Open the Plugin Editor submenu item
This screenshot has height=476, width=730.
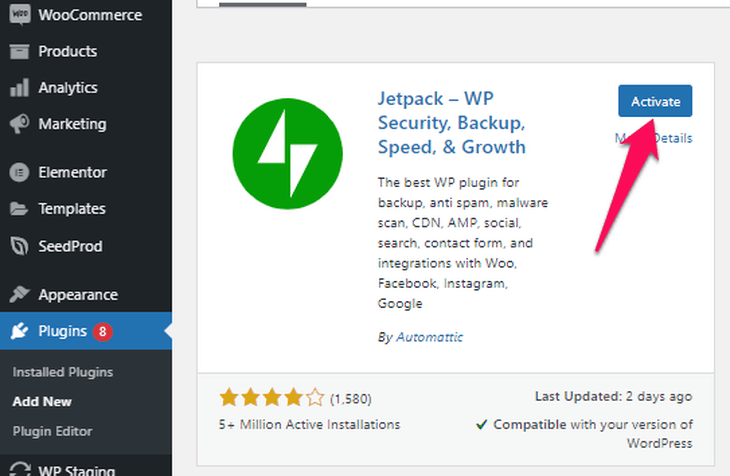point(52,432)
